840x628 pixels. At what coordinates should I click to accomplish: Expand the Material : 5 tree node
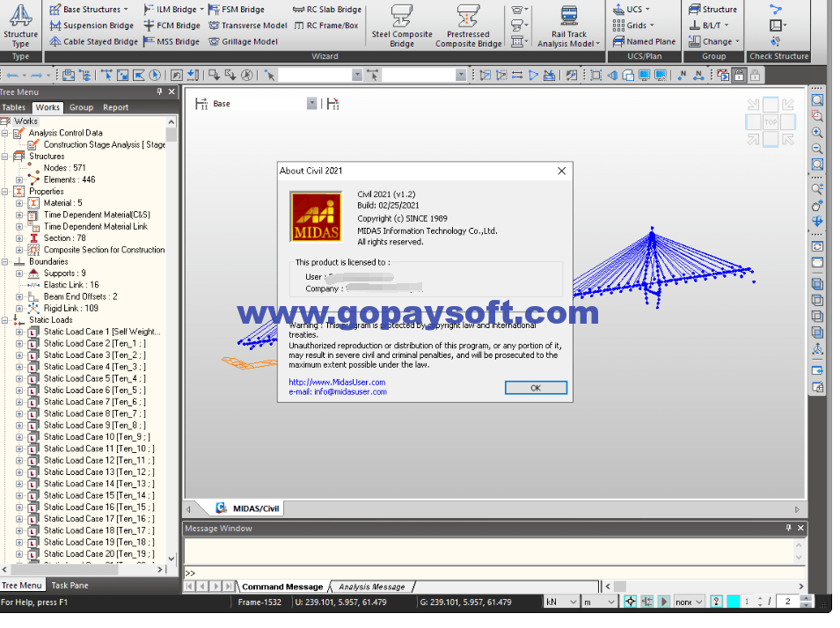point(19,203)
